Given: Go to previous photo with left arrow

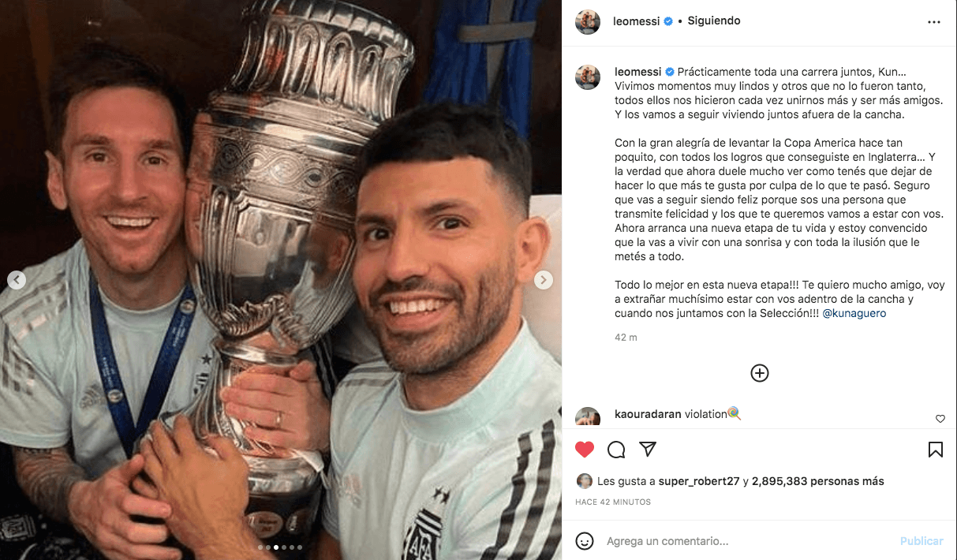Looking at the screenshot, I should [x=17, y=279].
